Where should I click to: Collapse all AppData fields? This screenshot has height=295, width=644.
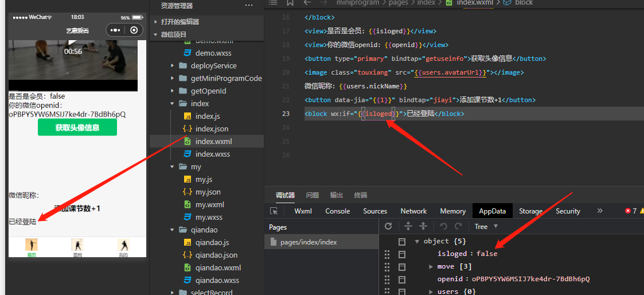(423, 226)
